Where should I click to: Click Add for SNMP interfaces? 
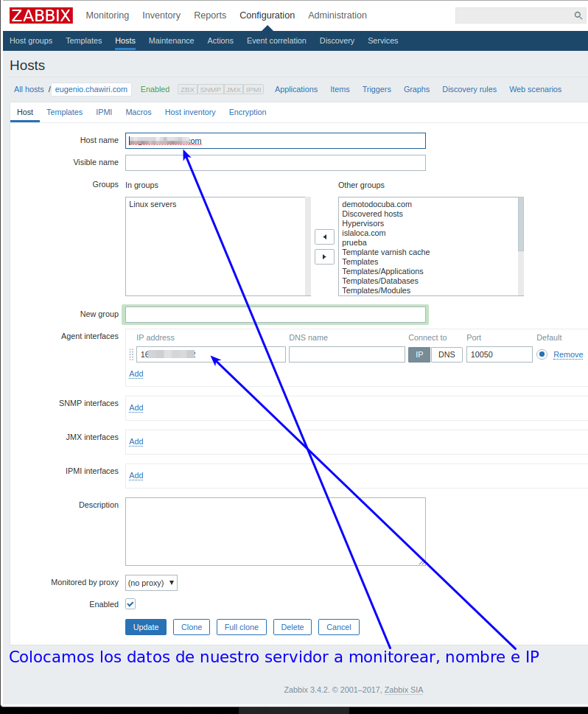pos(136,407)
